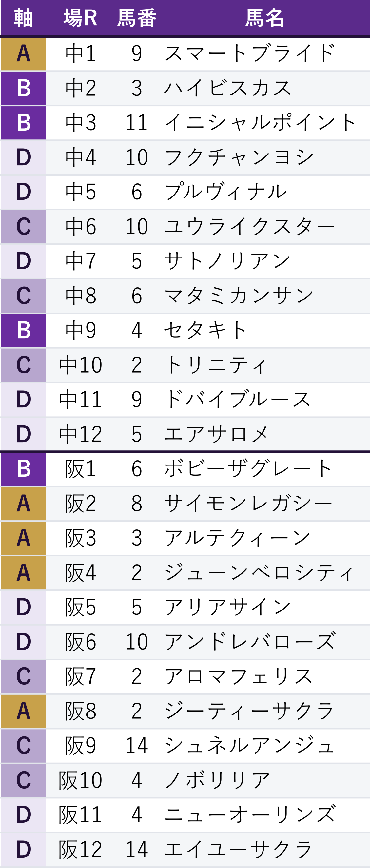This screenshot has height=868, width=370.
Task: Select horse ボビーザグレート
Action: coord(248,469)
